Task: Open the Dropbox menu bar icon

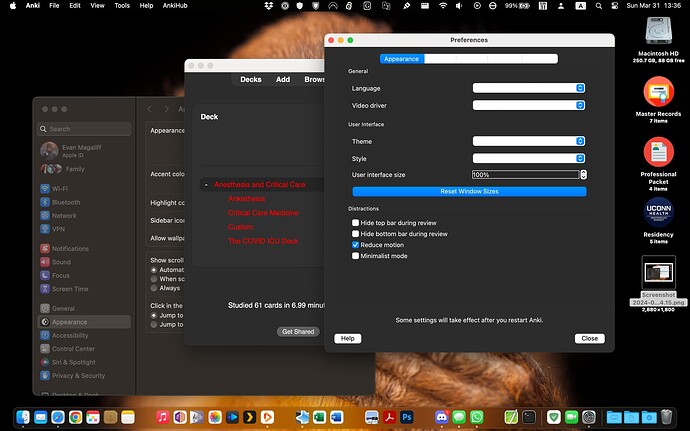Action: [x=268, y=6]
